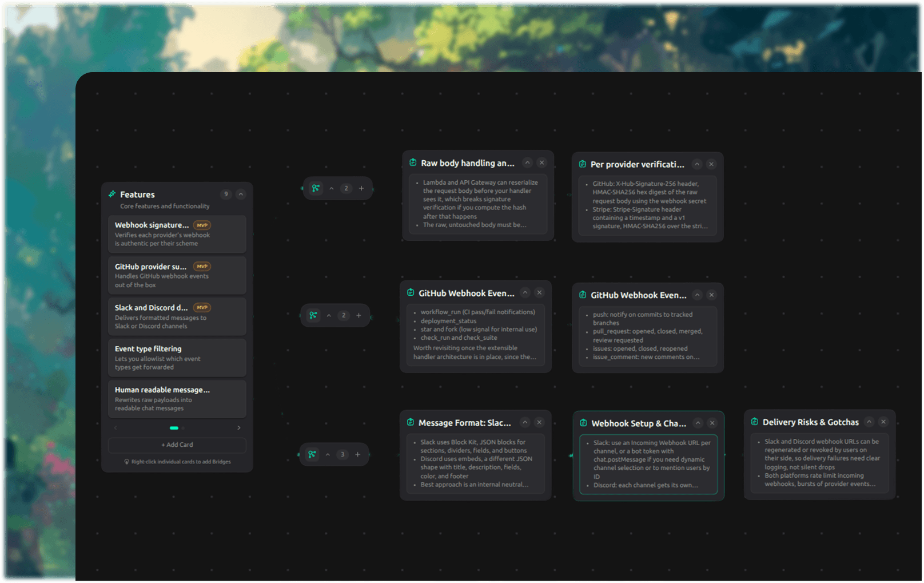Click the lightbulb hint about adding Bridges
The image size is (924, 583).
coord(177,462)
